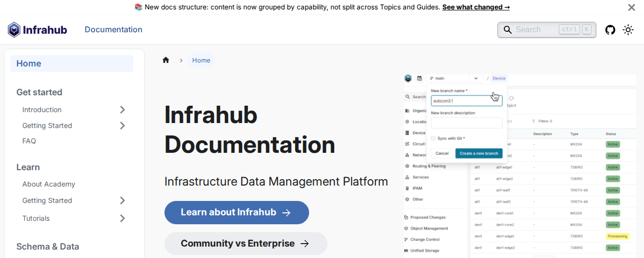Viewport: 644px width, 258px height.
Task: Click the product screenshot image
Action: 520,166
